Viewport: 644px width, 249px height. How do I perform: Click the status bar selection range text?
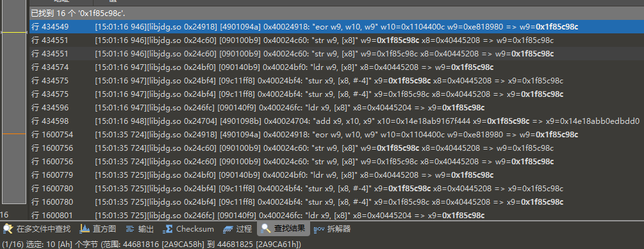(x=152, y=245)
